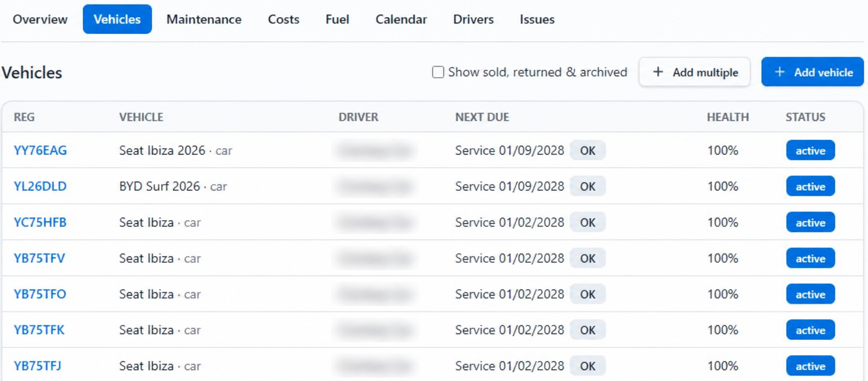Screen dimensions: 868x381
Task: Switch to the Maintenance tab
Action: tap(204, 19)
